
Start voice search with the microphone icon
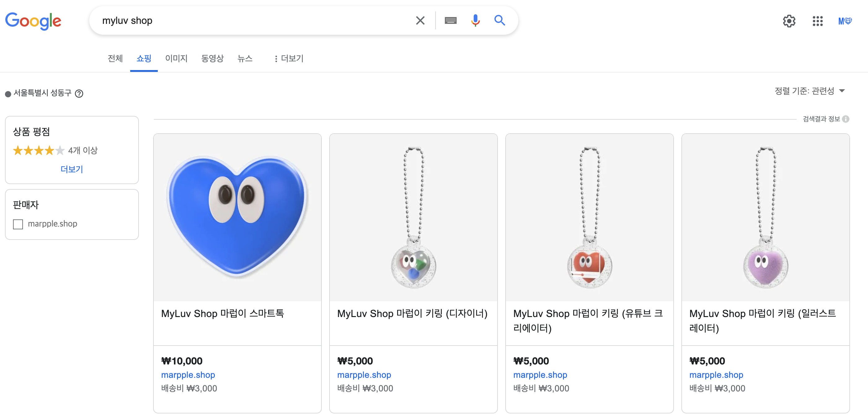[x=475, y=20]
